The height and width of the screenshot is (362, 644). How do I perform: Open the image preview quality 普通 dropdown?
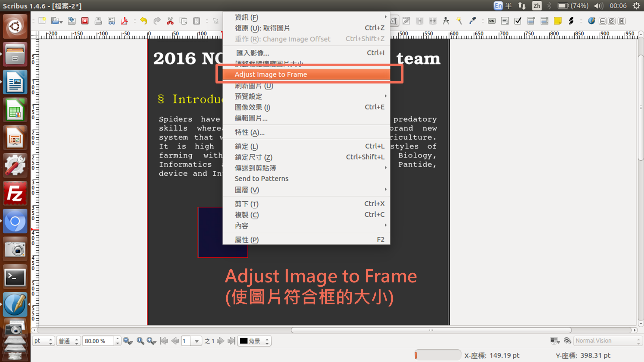[69, 341]
